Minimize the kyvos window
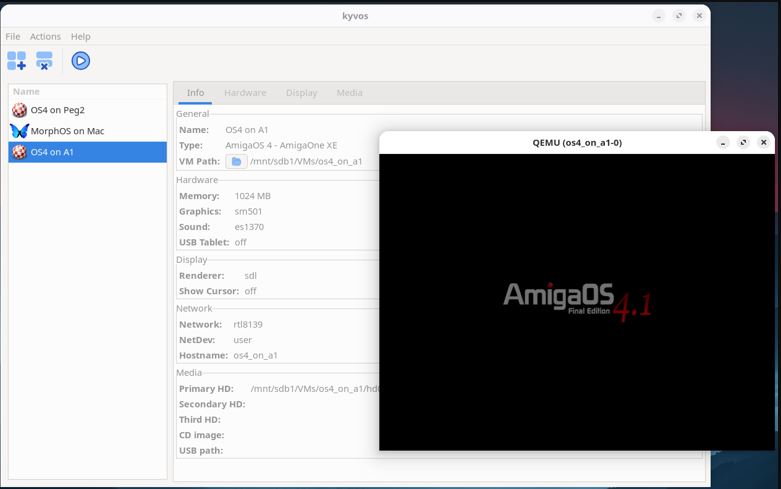This screenshot has height=489, width=781. (659, 16)
